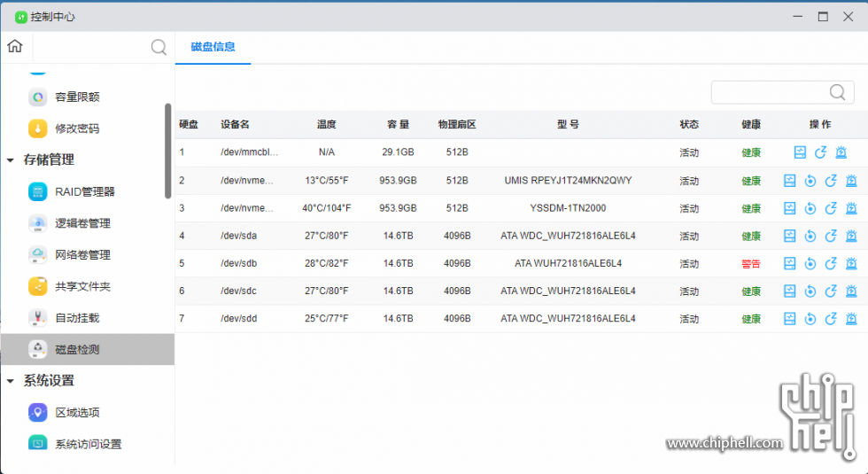Click the siren icon in YSSDM-1TN2000 row
868x474 pixels.
851,208
